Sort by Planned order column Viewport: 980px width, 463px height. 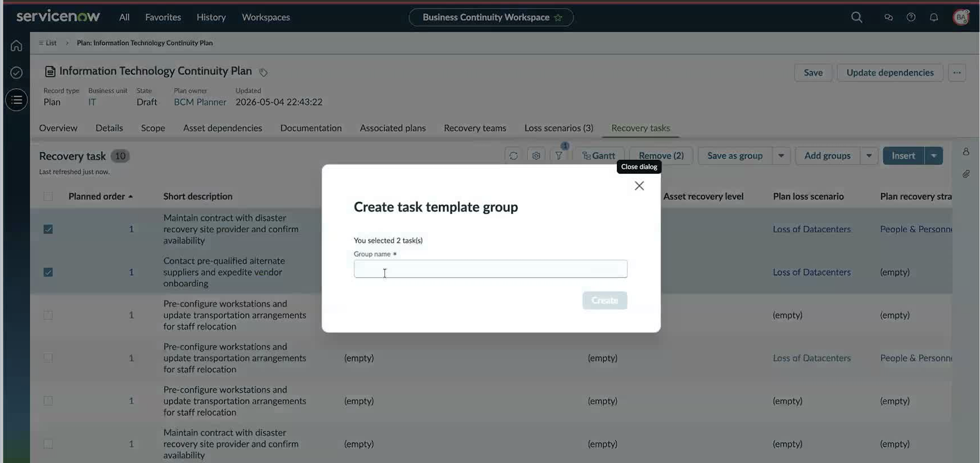(100, 196)
